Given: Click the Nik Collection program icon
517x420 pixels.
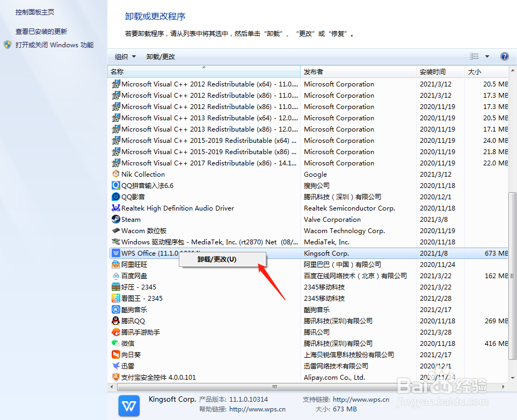Looking at the screenshot, I should pyautogui.click(x=116, y=174).
